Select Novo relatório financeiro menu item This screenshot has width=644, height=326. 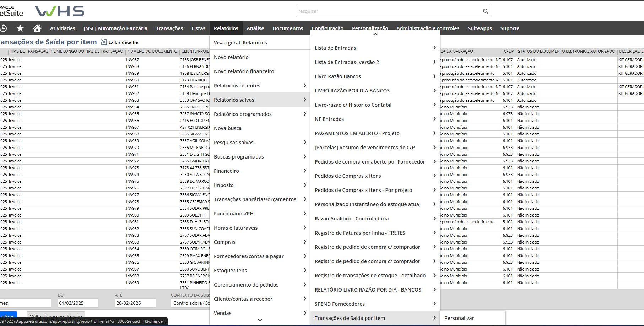tap(244, 71)
